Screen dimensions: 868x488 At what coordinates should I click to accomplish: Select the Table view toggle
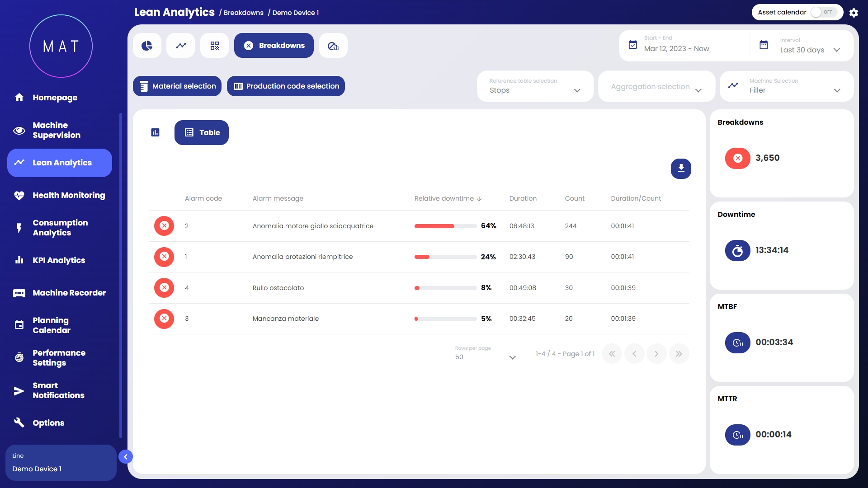202,132
